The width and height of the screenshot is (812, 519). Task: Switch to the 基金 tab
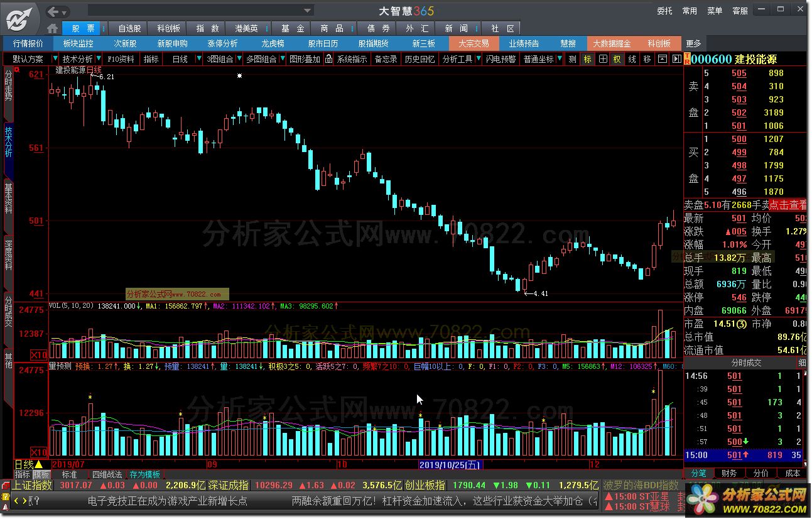click(x=293, y=29)
